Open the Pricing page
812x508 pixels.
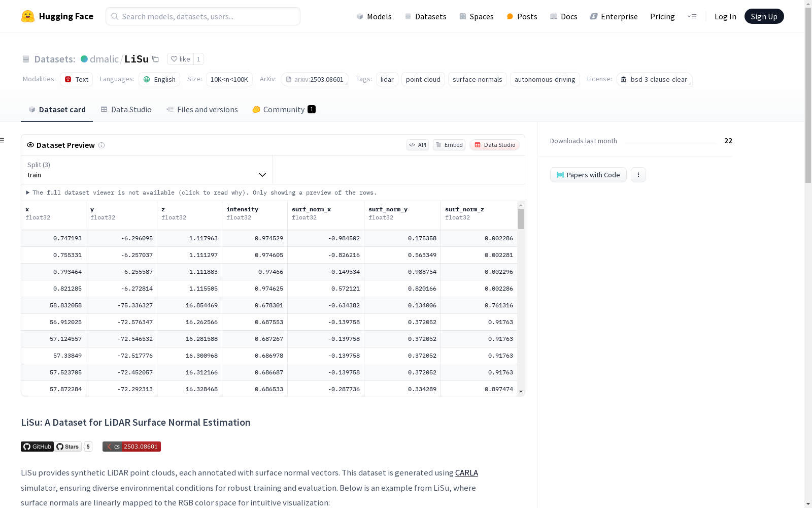click(662, 16)
